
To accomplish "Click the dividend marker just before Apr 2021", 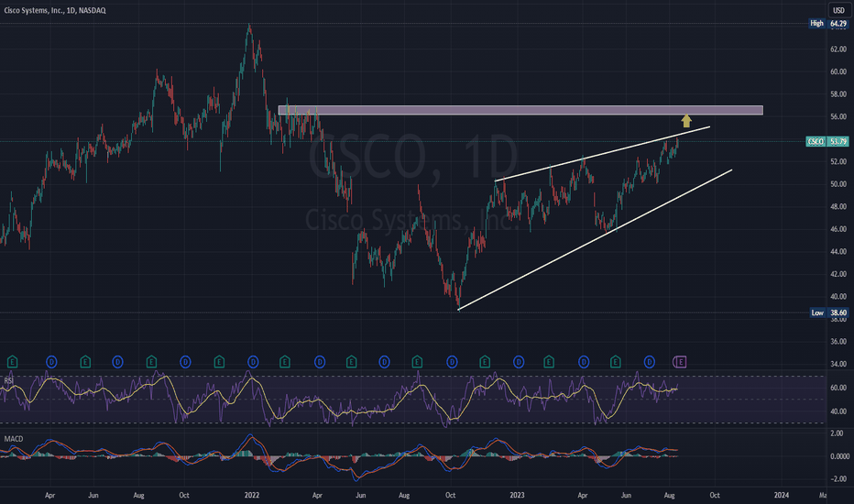I will point(51,361).
